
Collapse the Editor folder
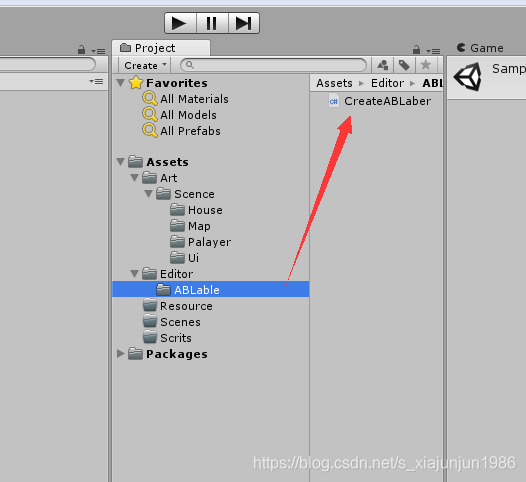[135, 274]
